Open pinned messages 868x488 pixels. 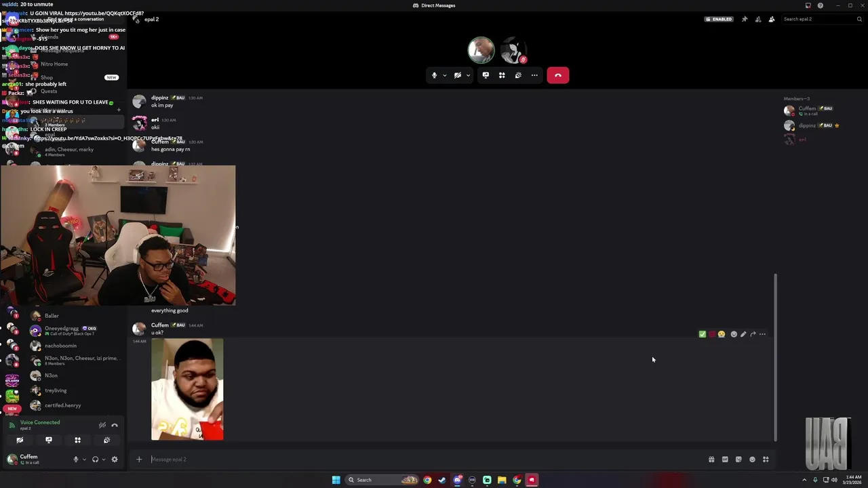[x=745, y=19]
